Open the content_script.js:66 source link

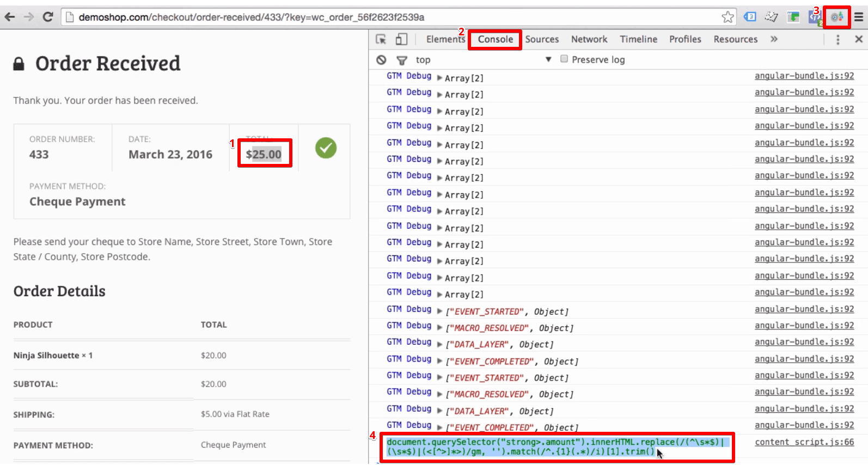[804, 442]
